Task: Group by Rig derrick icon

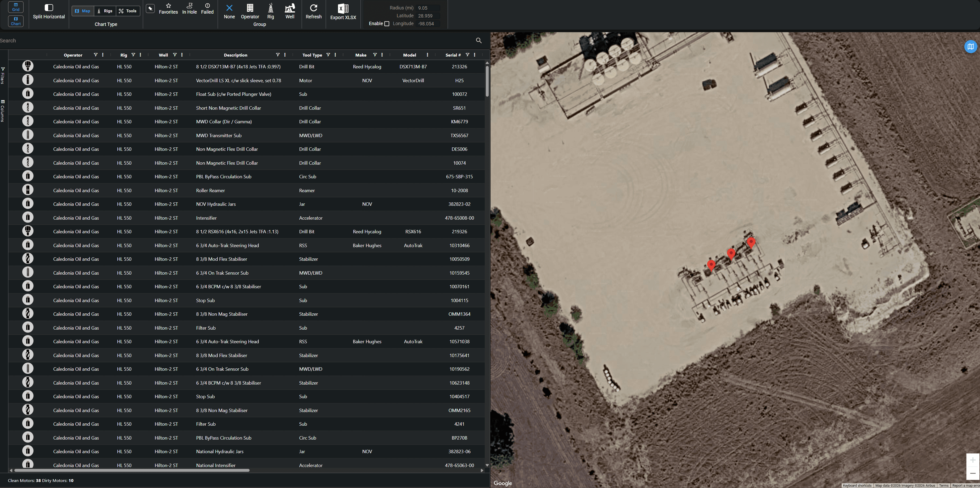Action: [271, 8]
